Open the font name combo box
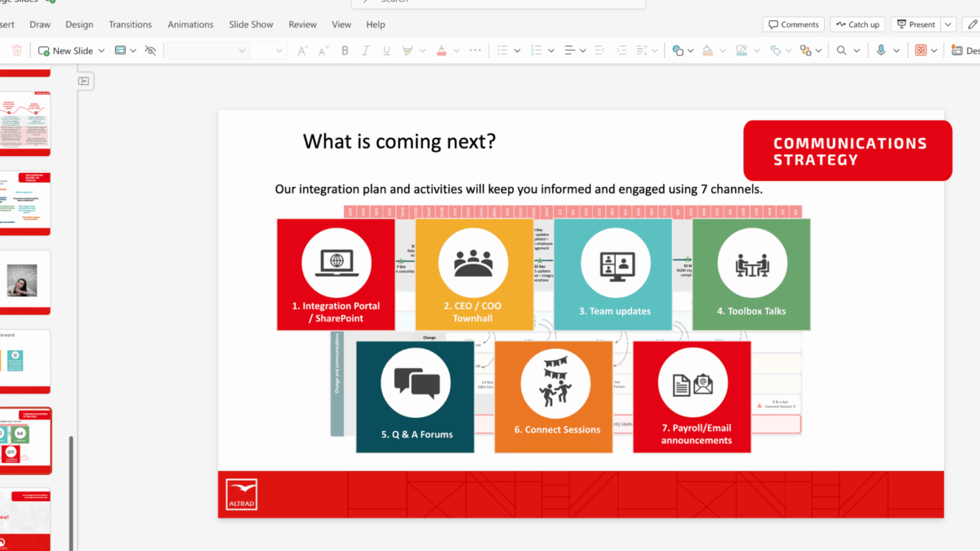The width and height of the screenshot is (980, 551). [x=207, y=51]
